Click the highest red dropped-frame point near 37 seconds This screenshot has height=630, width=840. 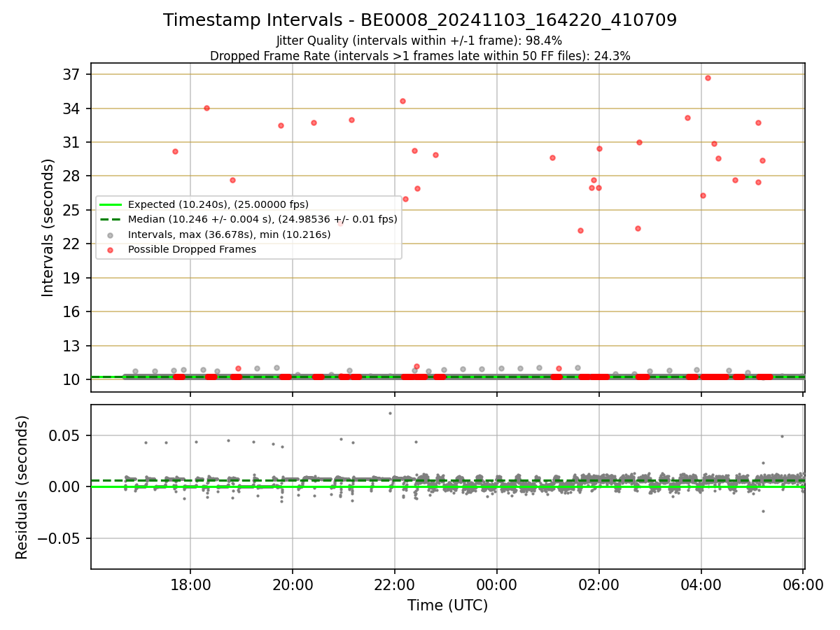[x=708, y=78]
